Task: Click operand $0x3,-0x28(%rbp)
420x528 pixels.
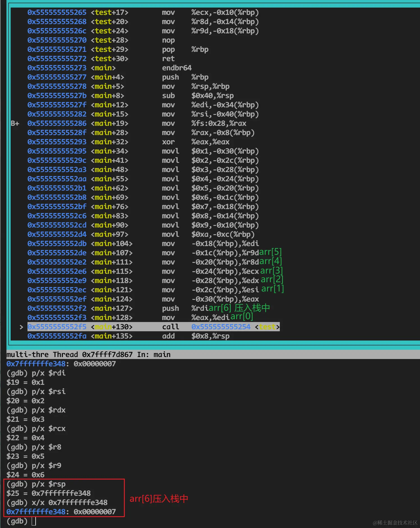Action: point(225,170)
